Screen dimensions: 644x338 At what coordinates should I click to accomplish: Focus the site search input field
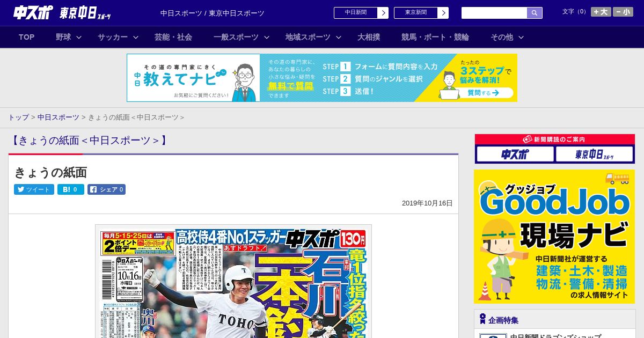tap(494, 13)
